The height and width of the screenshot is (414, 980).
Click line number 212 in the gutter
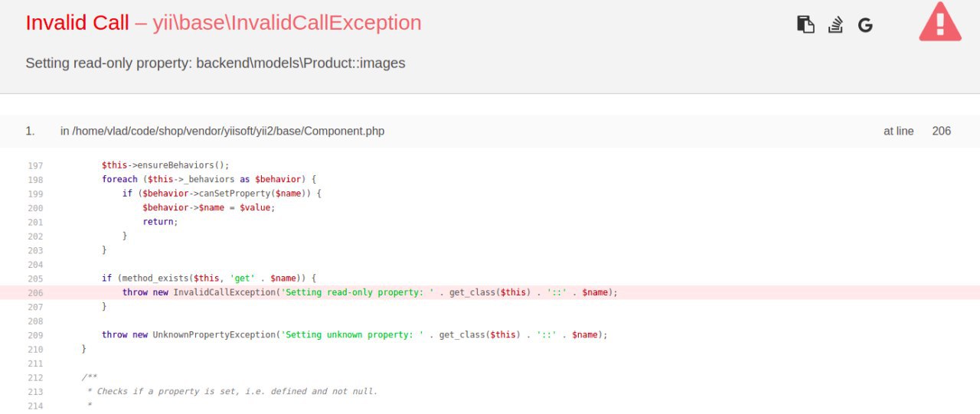[35, 378]
